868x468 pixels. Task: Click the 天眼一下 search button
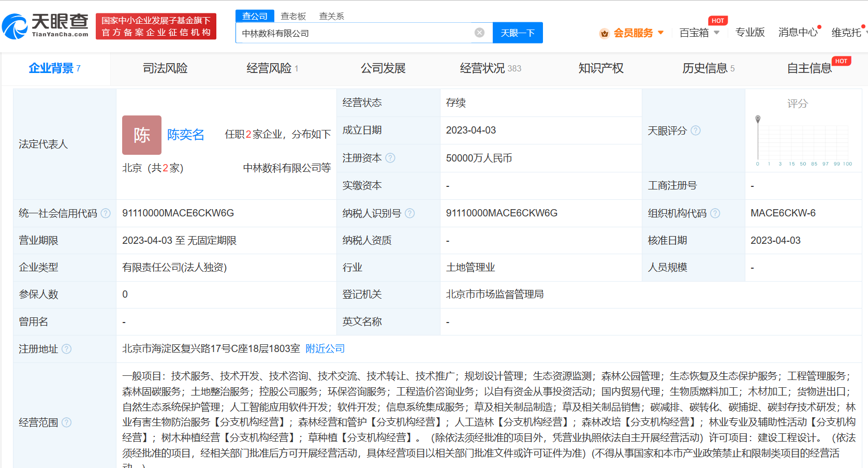[x=518, y=33]
